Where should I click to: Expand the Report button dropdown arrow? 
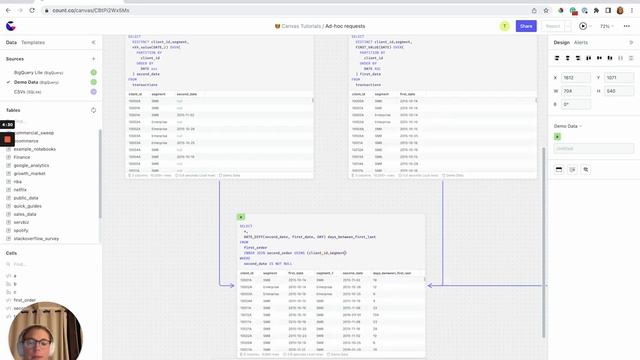[x=568, y=26]
